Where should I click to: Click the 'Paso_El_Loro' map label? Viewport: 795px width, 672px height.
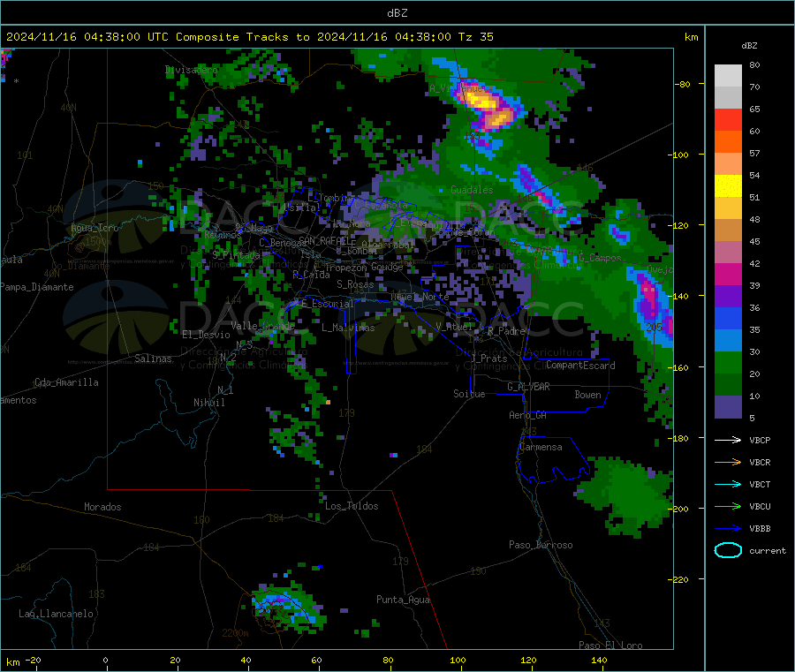click(610, 646)
